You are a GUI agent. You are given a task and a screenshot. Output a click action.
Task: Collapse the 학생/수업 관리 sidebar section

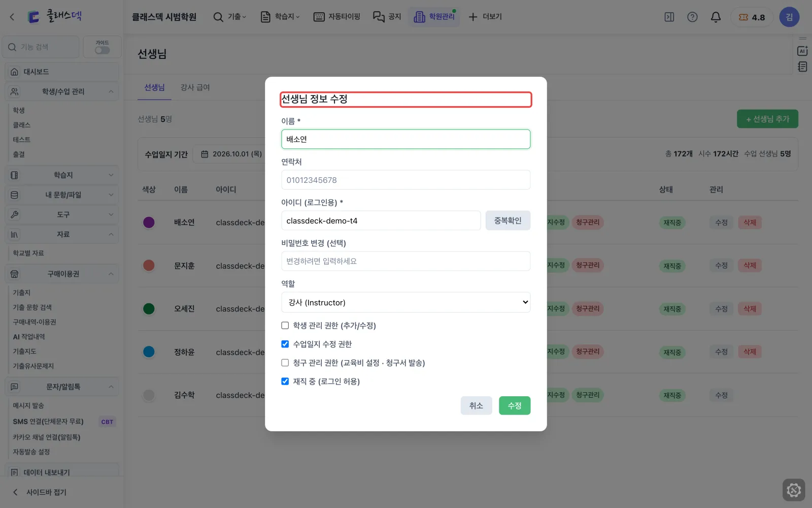62,91
